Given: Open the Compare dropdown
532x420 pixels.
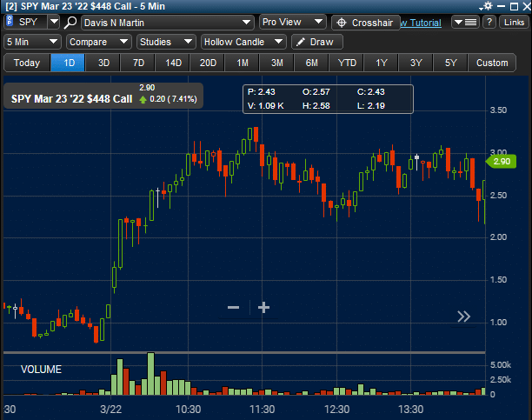Looking at the screenshot, I should [99, 42].
